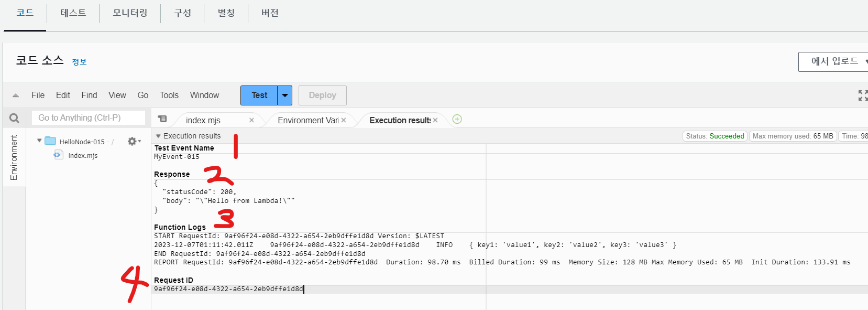Viewport: 868px width, 310px height.
Task: Click the START RequestId log line
Action: [x=299, y=236]
